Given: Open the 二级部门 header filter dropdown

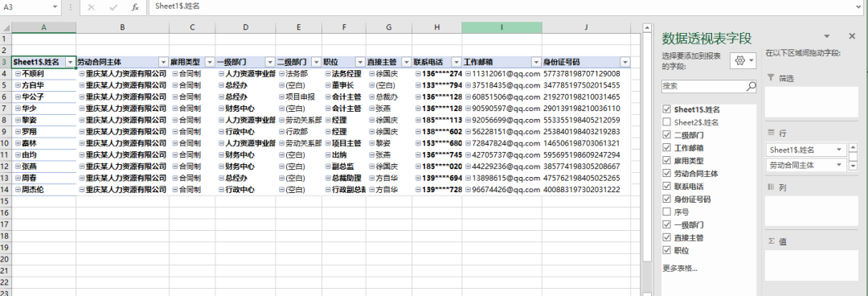Looking at the screenshot, I should pos(316,62).
